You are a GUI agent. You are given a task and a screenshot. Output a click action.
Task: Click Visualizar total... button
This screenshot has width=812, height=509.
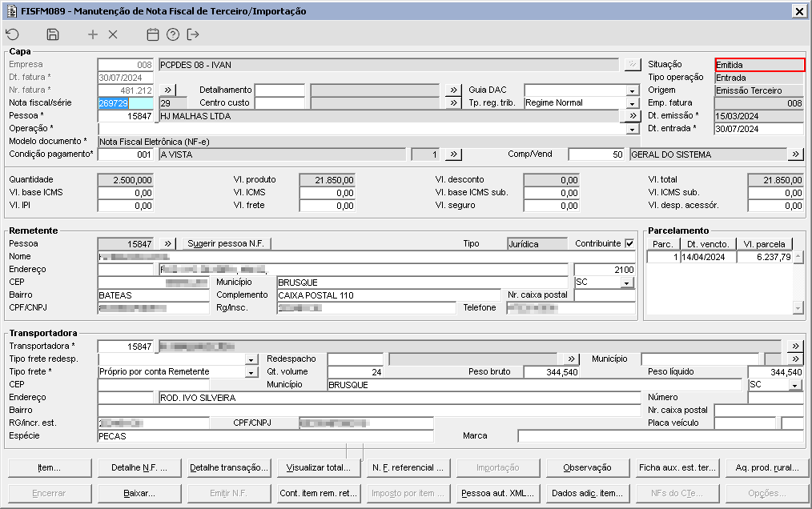tap(319, 467)
